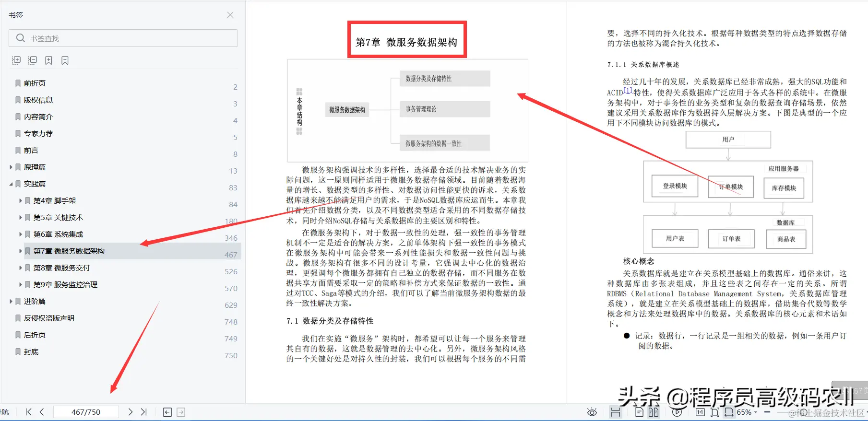Open the 前折页 bookmark
868x421 pixels.
point(35,83)
